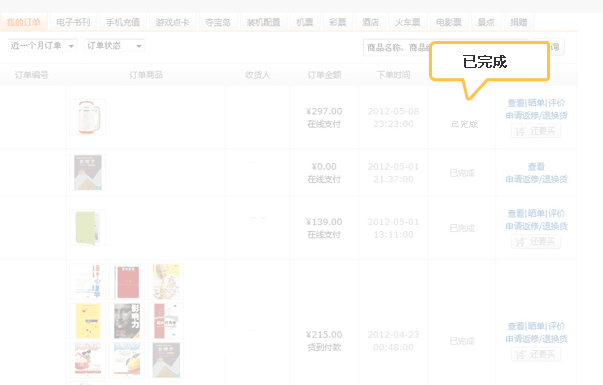Open the 装机配置 tab

[263, 22]
